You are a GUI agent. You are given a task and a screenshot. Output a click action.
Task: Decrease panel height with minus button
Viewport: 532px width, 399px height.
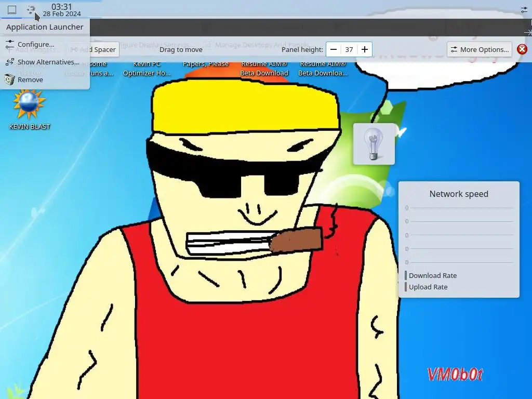[334, 49]
